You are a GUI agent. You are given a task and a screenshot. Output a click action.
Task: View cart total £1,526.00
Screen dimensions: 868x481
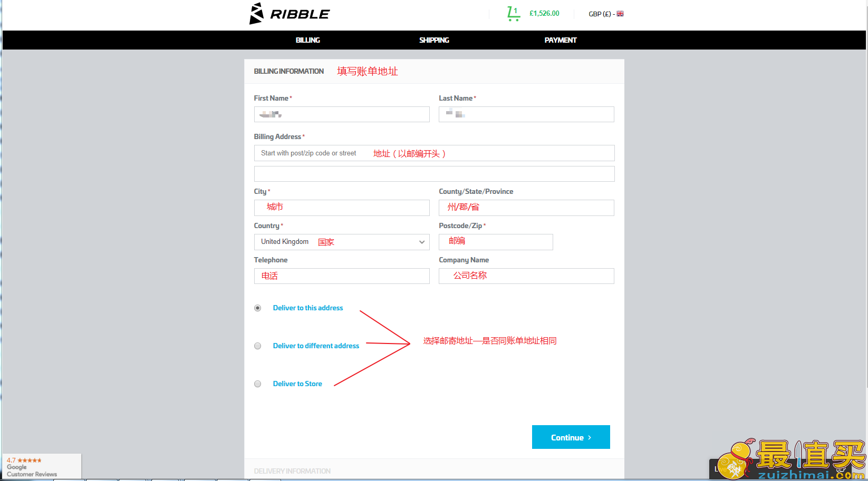(544, 14)
